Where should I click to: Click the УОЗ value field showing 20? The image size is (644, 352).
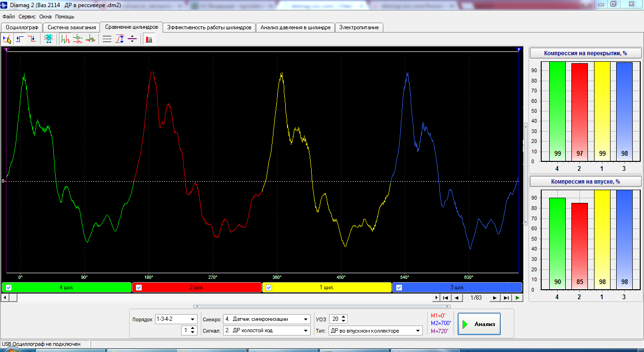[x=334, y=319]
